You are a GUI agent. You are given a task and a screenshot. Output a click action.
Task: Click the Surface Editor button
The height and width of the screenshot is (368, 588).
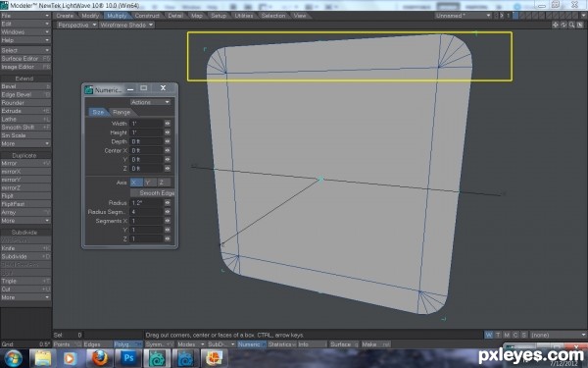25,59
